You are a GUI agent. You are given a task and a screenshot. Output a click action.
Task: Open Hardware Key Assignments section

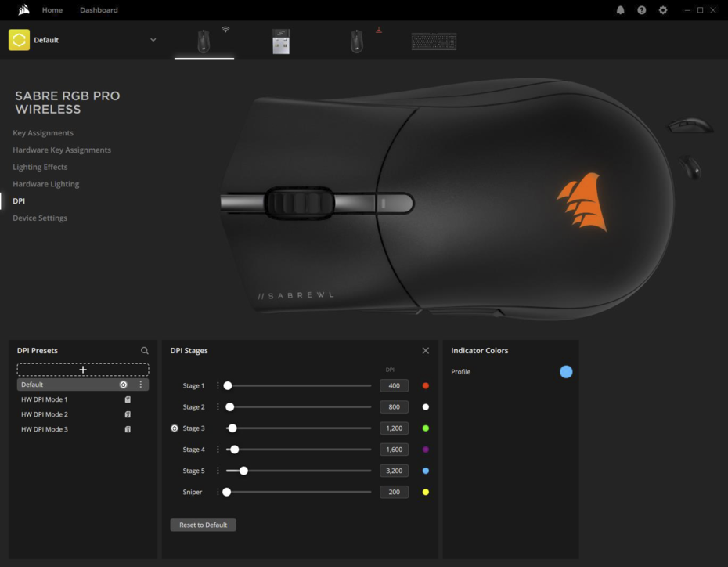[62, 150]
